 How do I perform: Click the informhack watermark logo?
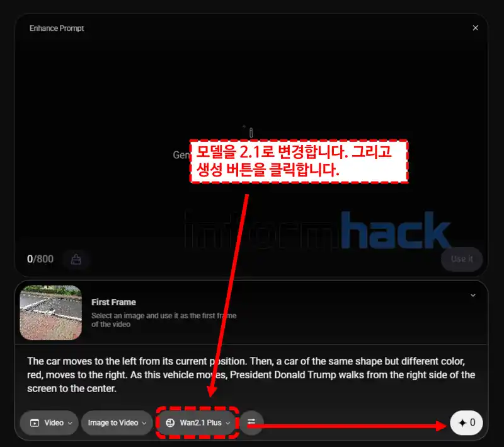click(318, 230)
